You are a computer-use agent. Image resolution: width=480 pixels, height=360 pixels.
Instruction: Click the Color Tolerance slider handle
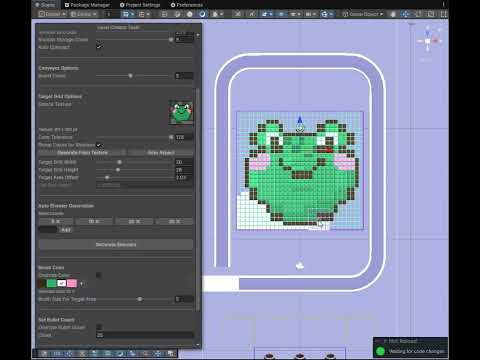pos(171,137)
